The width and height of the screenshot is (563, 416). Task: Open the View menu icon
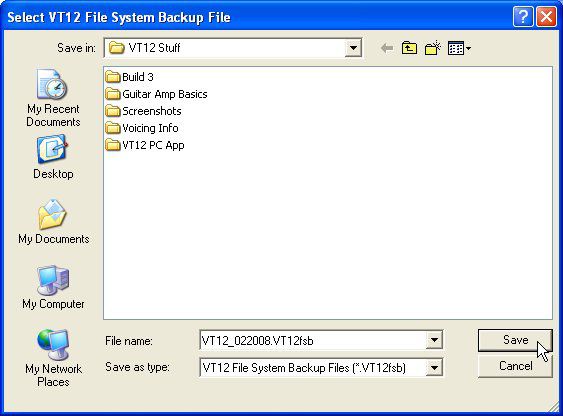(459, 48)
